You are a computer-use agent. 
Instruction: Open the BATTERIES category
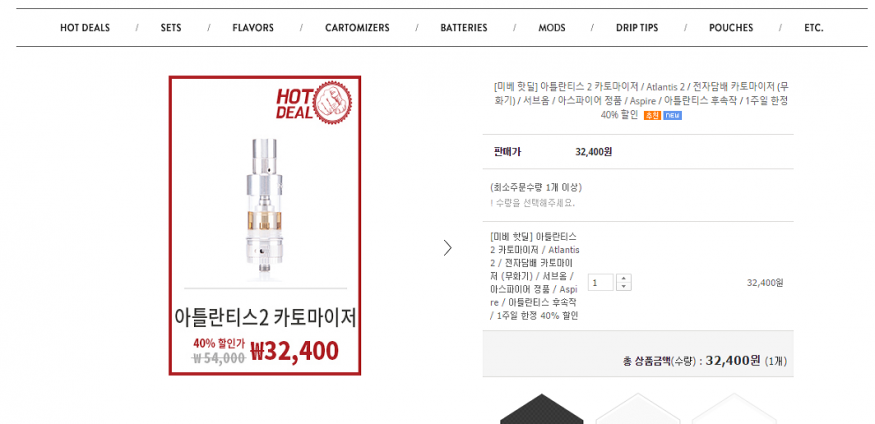(x=464, y=28)
